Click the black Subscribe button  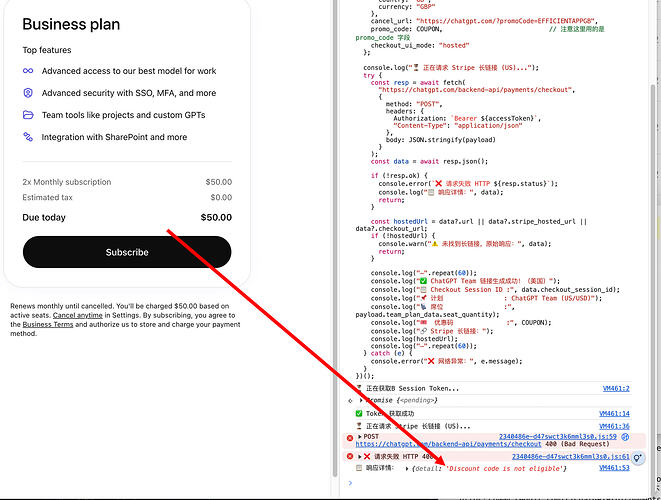click(x=127, y=252)
